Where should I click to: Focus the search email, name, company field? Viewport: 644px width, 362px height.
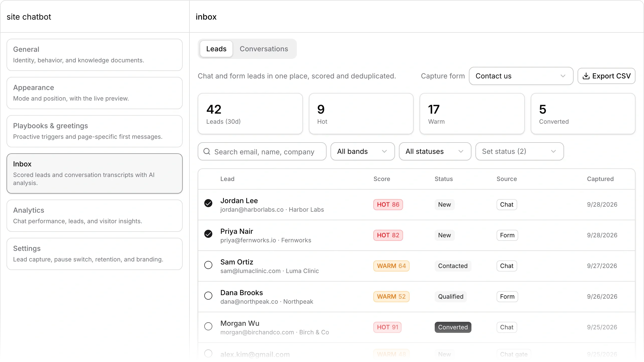click(262, 151)
